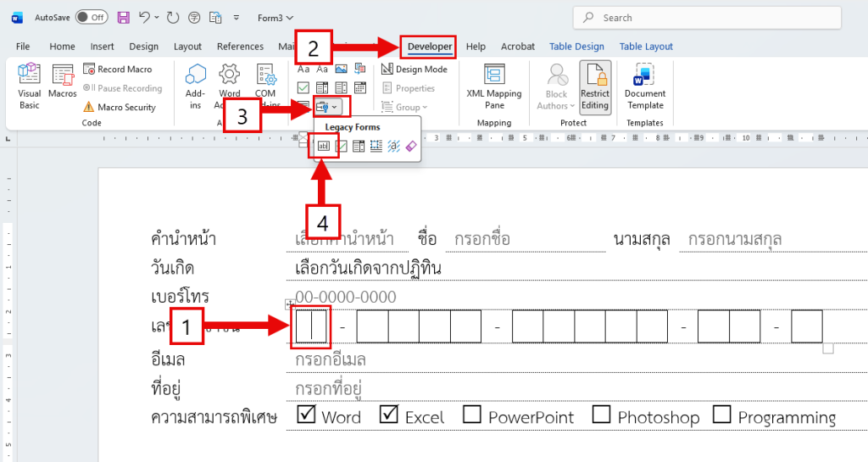
Task: Open Customize Quick Access Toolbar dropdown
Action: [x=236, y=18]
